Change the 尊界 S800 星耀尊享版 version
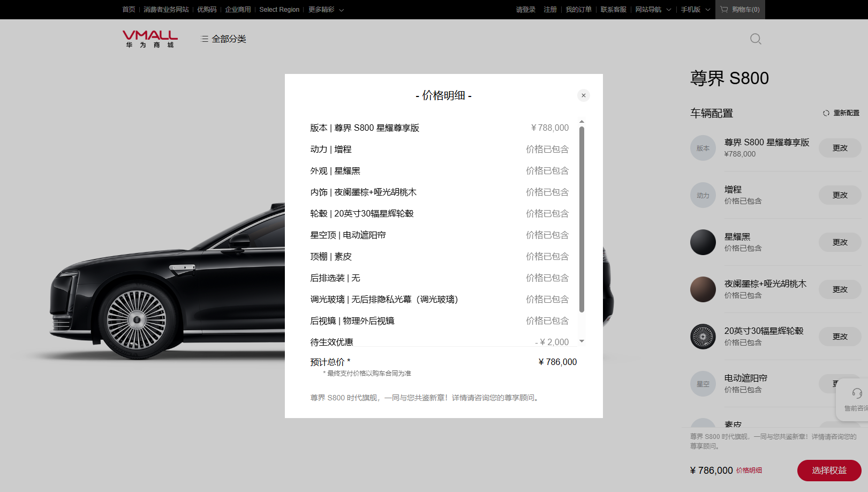868x492 pixels. point(839,148)
